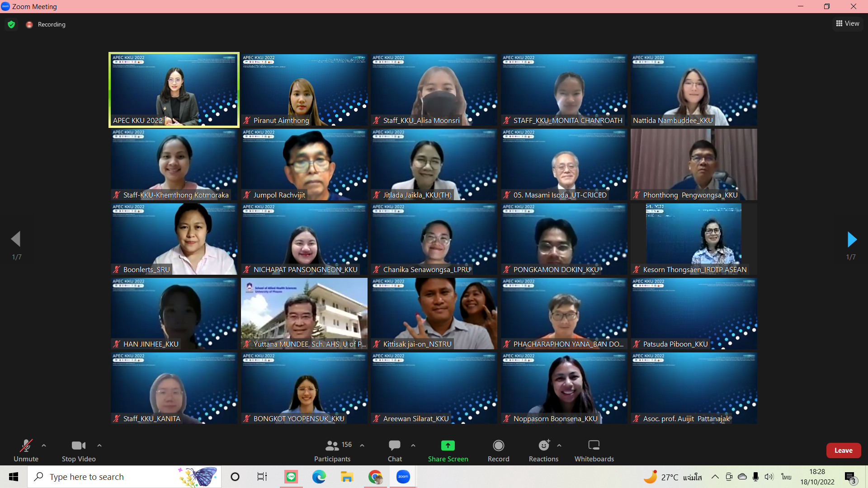This screenshot has width=868, height=488.
Task: Expand the chevron next to Participants count
Action: point(362,446)
